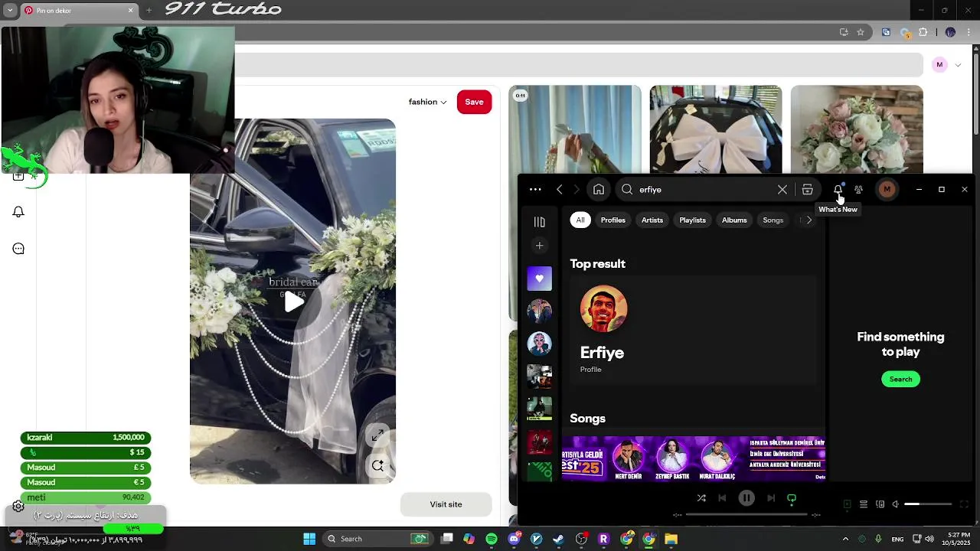Open the three-dots menu in Spotify
Screen dimensions: 980x551
(535, 190)
